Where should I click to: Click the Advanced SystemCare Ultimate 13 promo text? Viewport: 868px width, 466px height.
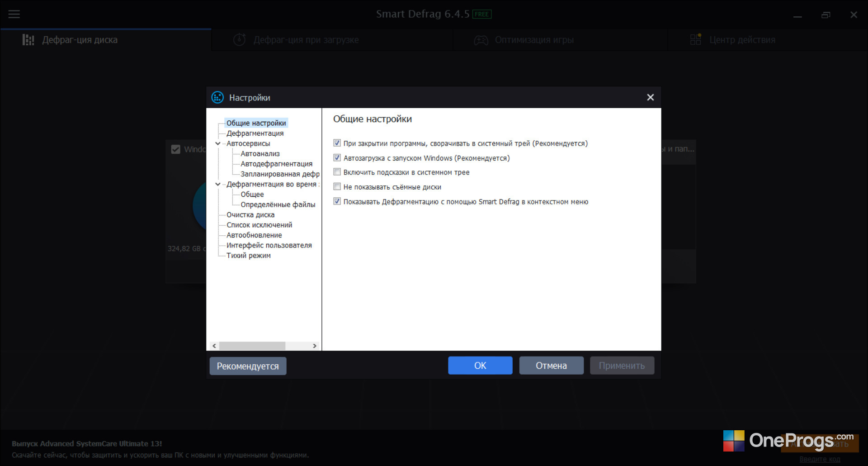(x=87, y=444)
